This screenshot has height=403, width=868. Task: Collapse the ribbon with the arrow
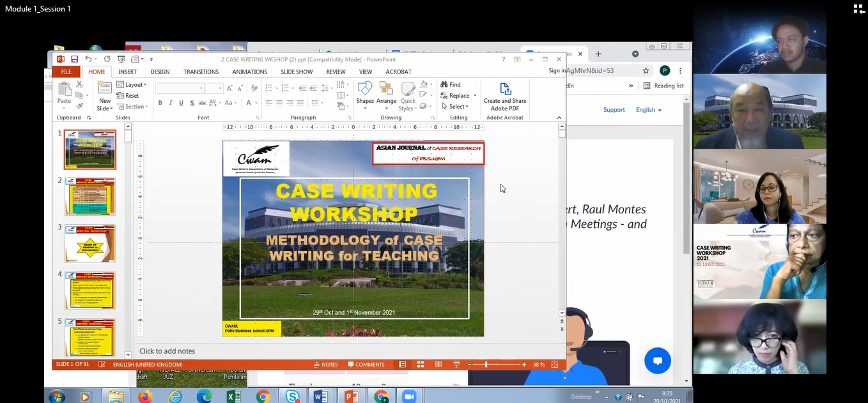click(x=559, y=118)
